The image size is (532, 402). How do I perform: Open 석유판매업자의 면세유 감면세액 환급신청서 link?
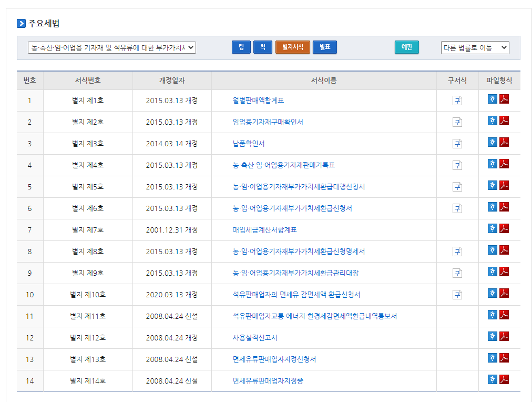pos(296,295)
